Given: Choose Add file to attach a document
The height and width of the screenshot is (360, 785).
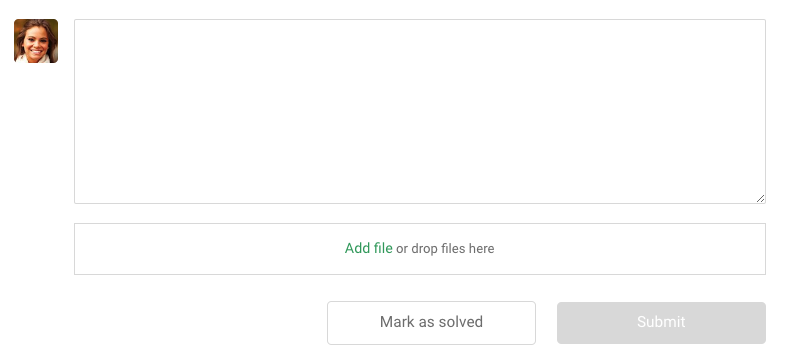Looking at the screenshot, I should 368,248.
